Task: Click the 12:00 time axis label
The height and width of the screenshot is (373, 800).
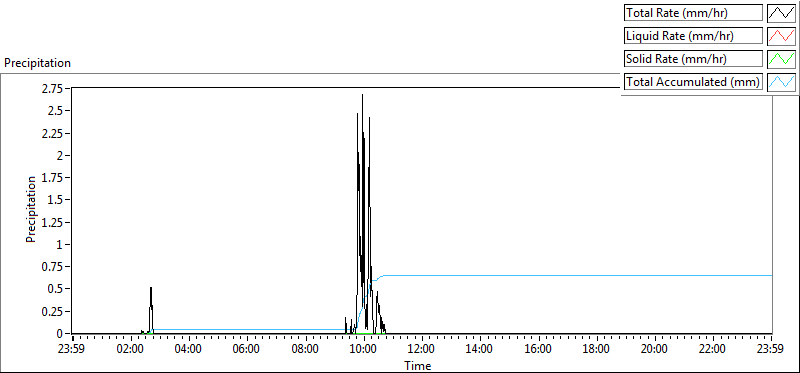Action: click(422, 350)
